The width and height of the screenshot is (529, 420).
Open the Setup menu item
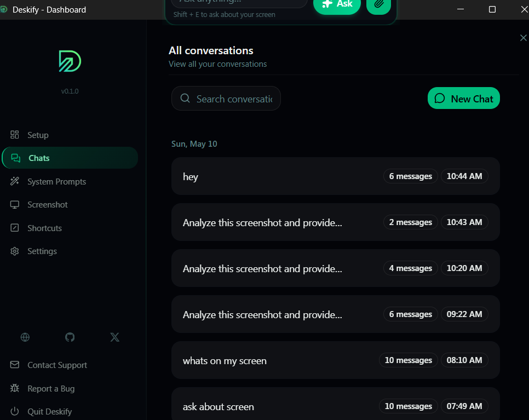(70, 135)
